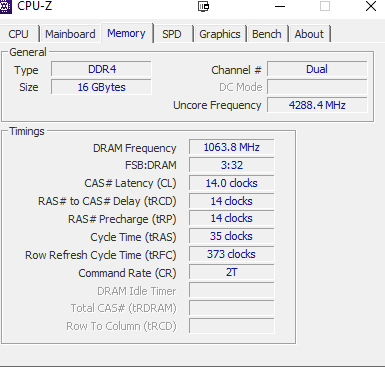Click the FSB:DRAM ratio field 3:32
Image resolution: width=385 pixels, height=367 pixels.
pyautogui.click(x=232, y=165)
